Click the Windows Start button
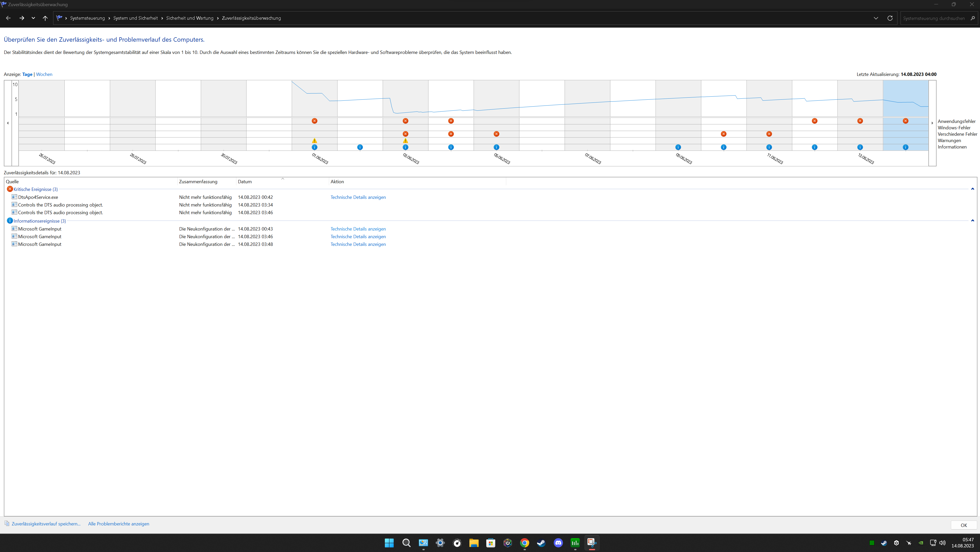 point(389,543)
